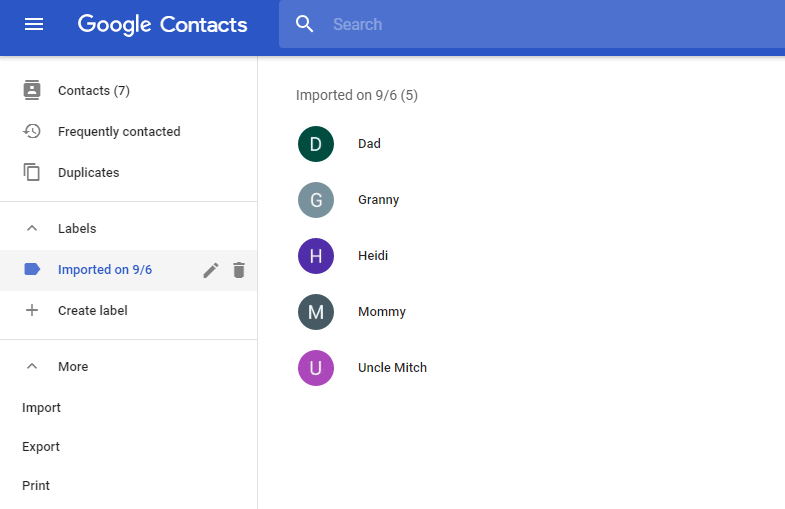The image size is (785, 509).
Task: Open the hamburger main menu
Action: 34,24
